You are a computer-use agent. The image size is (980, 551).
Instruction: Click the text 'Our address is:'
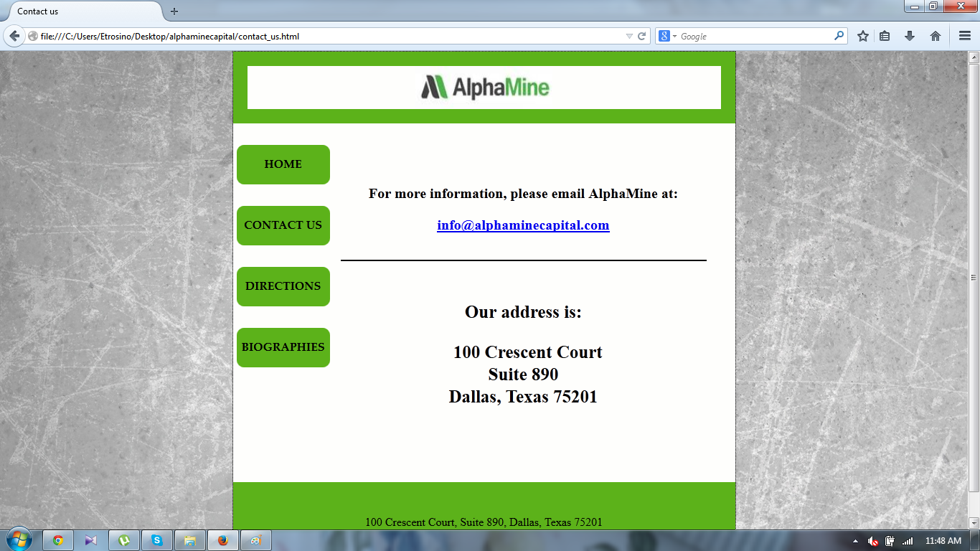(x=523, y=312)
